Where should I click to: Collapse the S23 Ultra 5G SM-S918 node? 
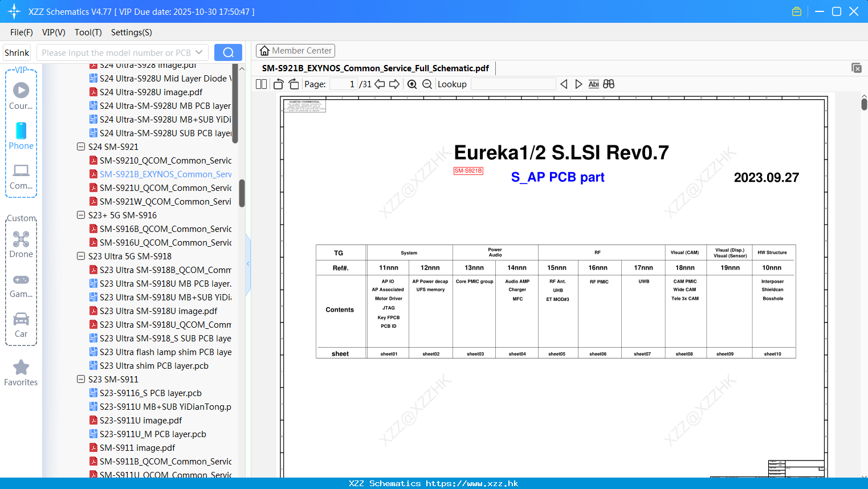click(x=81, y=256)
